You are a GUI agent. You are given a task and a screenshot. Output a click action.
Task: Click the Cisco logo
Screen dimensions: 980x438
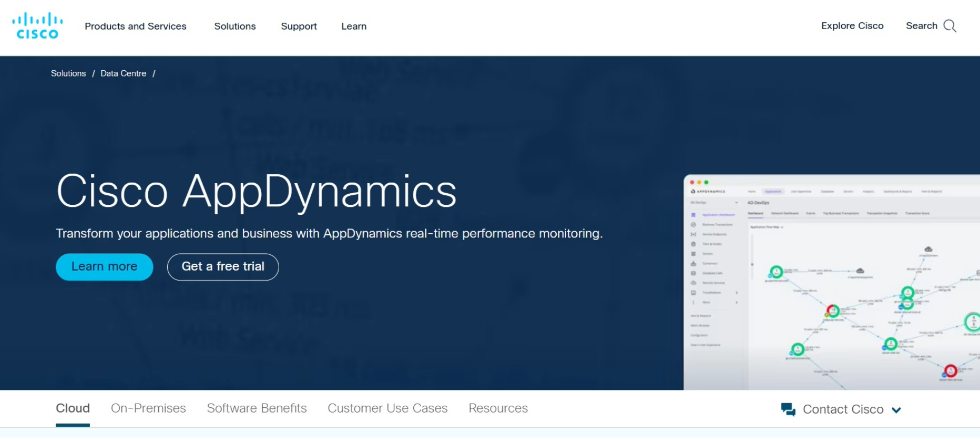pyautogui.click(x=37, y=26)
